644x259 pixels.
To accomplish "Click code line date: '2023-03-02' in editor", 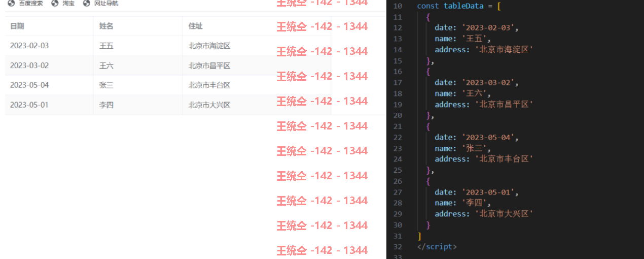I will (x=477, y=83).
